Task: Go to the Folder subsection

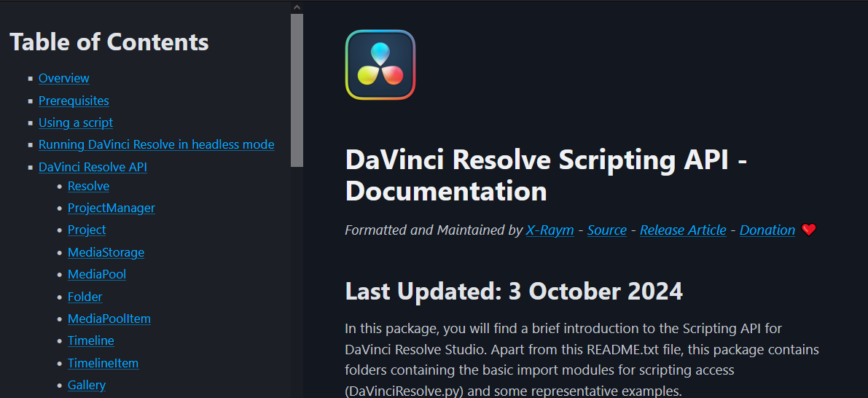Action: (x=85, y=297)
